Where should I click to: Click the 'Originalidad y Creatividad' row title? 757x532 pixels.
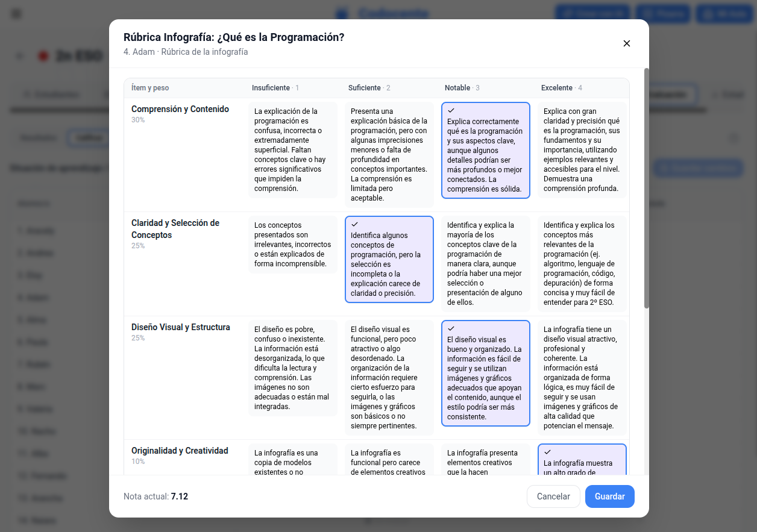180,451
